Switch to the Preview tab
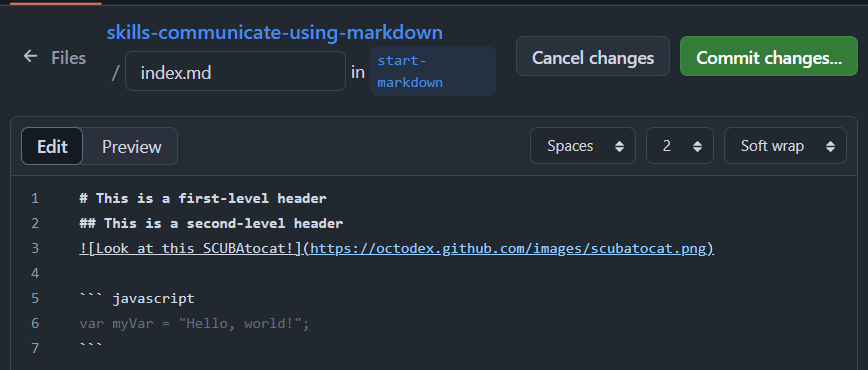868x370 pixels. pos(132,147)
